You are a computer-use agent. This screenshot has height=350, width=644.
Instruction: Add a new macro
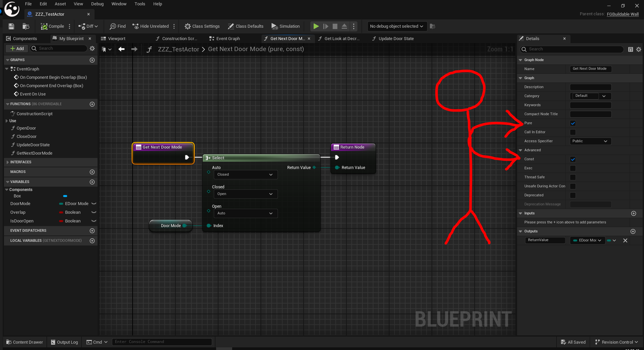coord(92,172)
